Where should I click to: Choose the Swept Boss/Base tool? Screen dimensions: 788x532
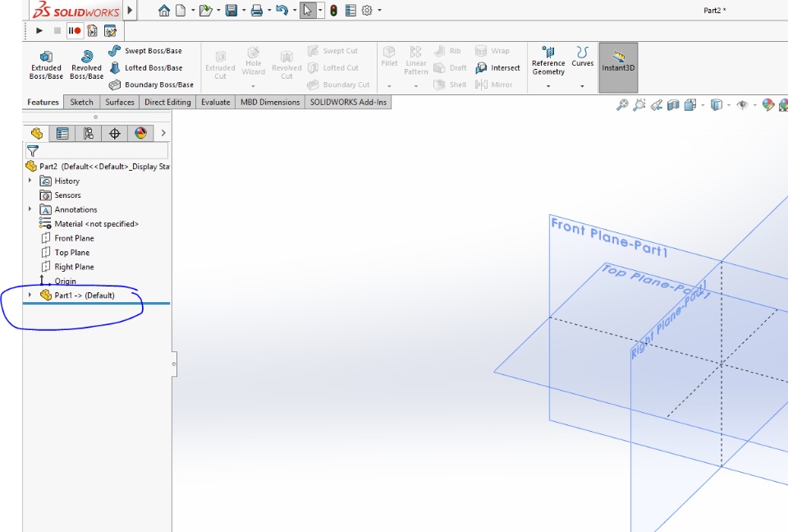coord(145,51)
